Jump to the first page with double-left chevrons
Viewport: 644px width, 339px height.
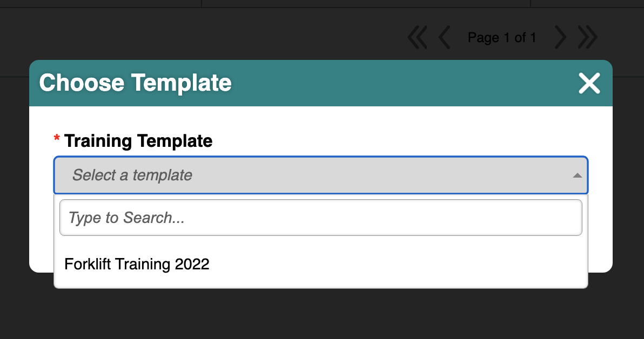pos(417,37)
